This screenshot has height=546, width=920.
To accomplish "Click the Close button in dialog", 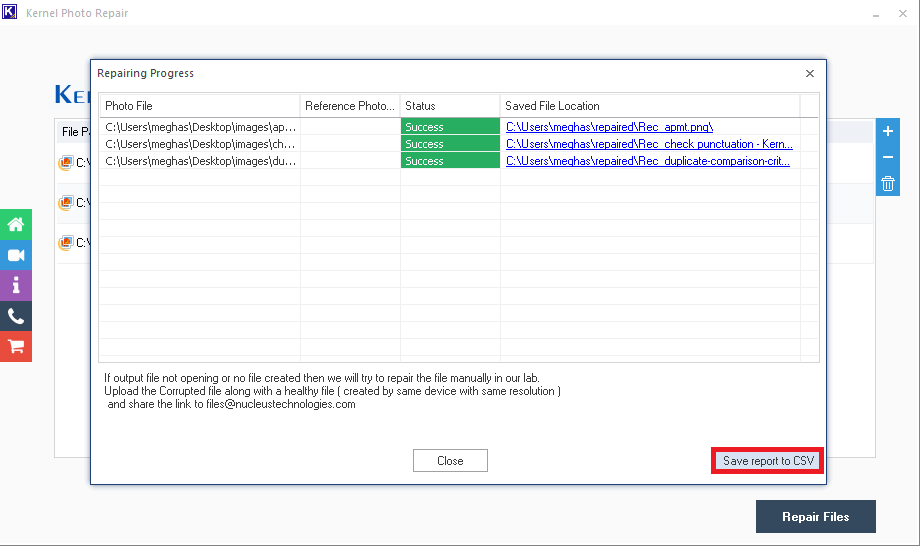I will (450, 461).
